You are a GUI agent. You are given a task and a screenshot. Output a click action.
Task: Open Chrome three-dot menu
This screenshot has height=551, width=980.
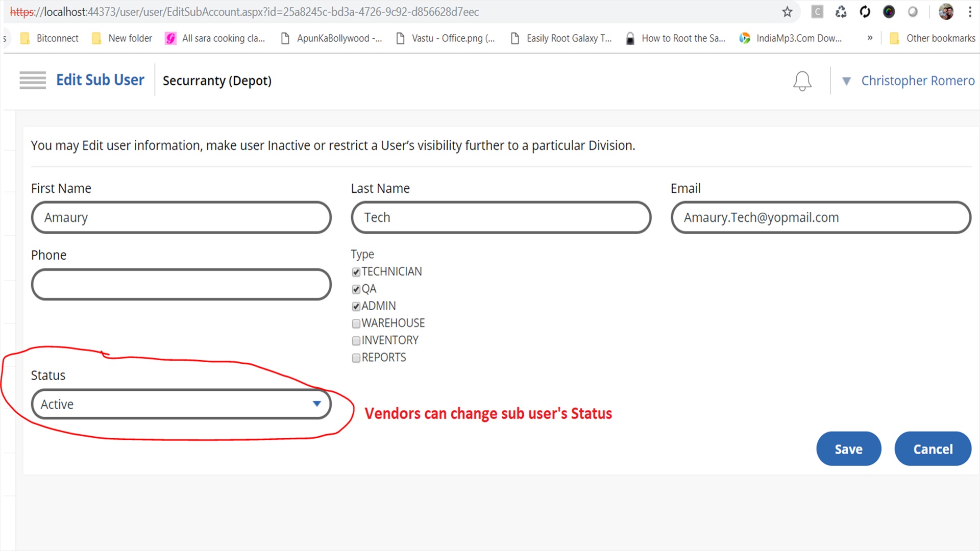[970, 12]
